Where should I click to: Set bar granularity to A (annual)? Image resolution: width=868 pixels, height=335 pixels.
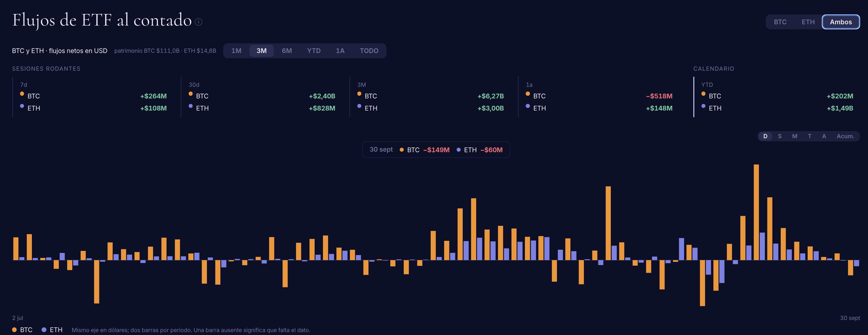coord(824,136)
